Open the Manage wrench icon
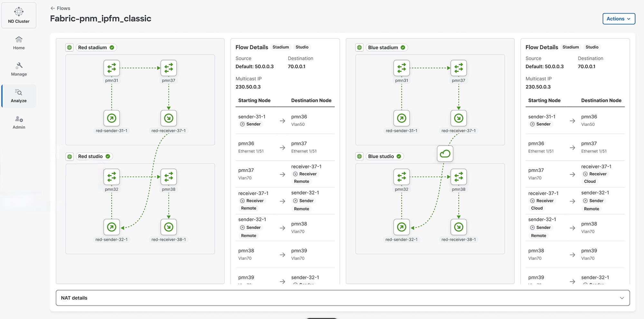The image size is (644, 319). pos(19,66)
